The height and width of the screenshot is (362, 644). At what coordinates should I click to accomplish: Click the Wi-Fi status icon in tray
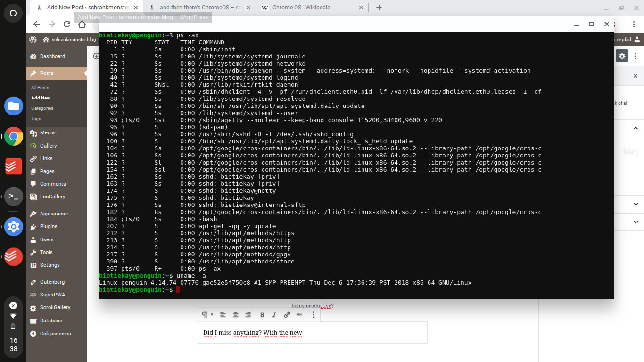tap(13, 316)
